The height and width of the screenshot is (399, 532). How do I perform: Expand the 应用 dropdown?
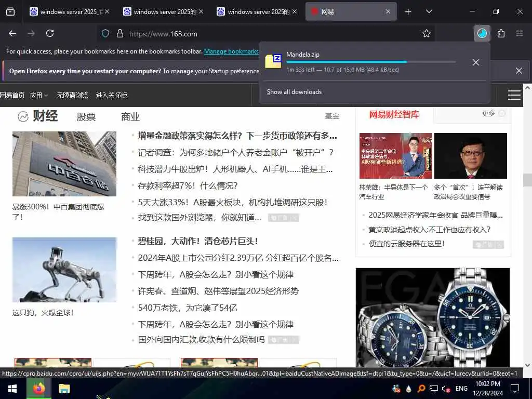pos(38,96)
